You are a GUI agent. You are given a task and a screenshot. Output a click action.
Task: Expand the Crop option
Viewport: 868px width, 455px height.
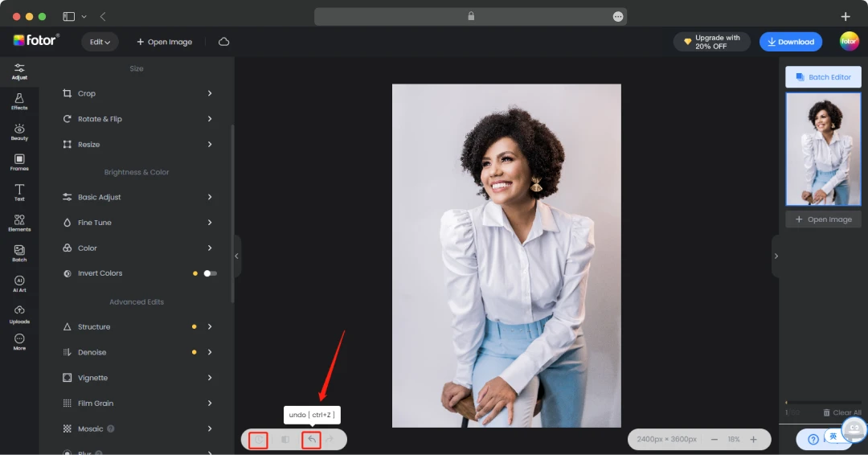pyautogui.click(x=210, y=93)
